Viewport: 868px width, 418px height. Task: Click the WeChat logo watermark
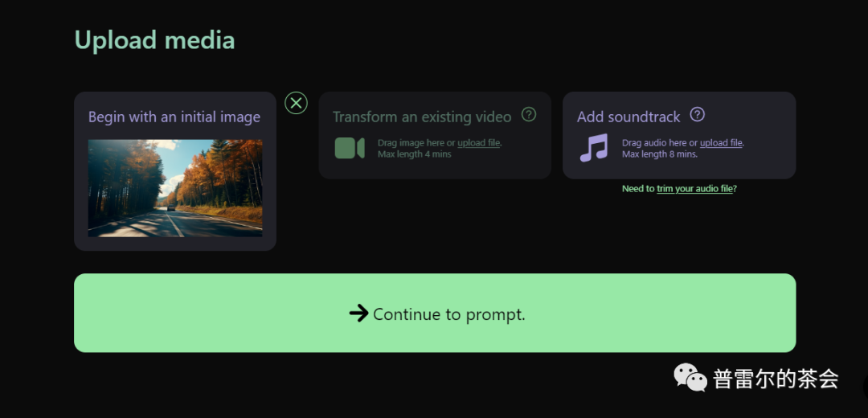point(690,378)
